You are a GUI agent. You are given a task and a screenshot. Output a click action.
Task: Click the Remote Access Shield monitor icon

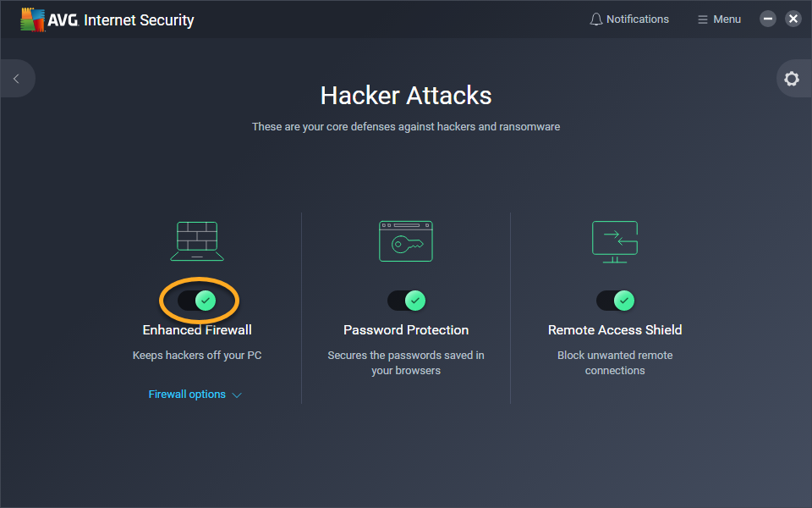pos(615,241)
